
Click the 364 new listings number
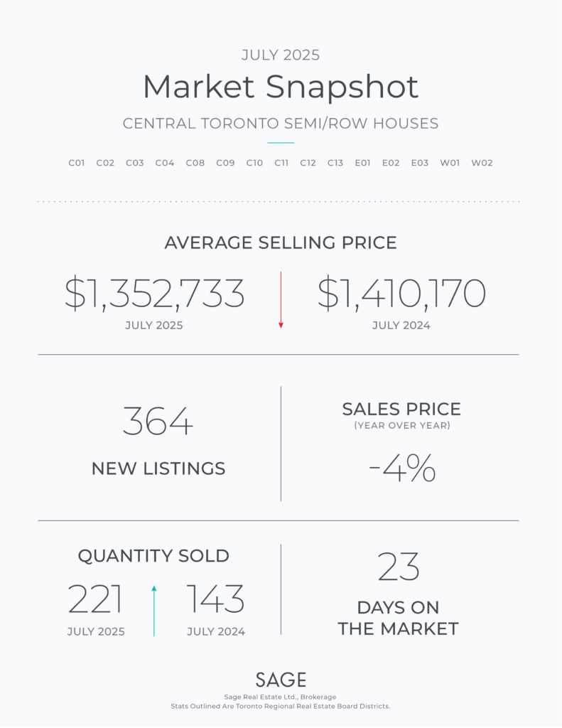158,421
